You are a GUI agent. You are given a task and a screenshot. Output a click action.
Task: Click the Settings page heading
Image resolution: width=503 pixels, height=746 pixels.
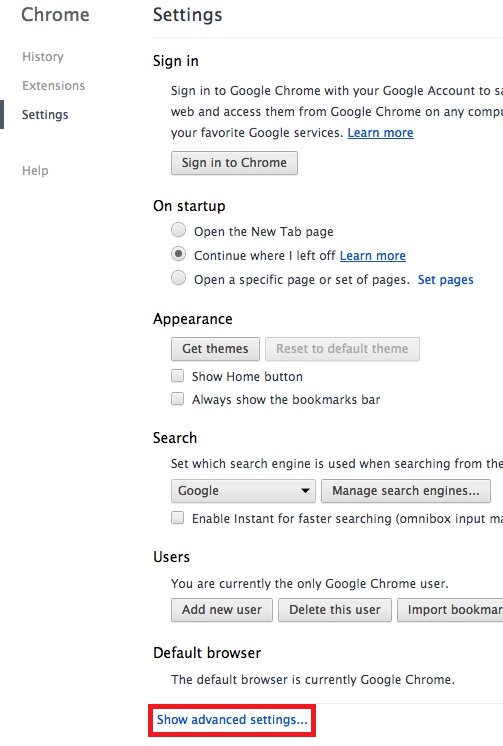187,15
